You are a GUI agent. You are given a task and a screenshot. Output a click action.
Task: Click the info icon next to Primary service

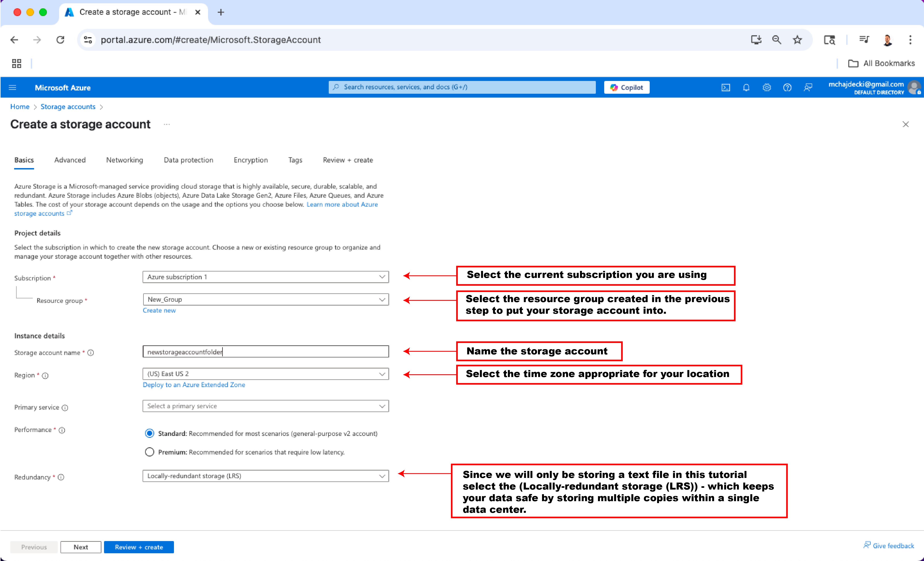click(65, 408)
